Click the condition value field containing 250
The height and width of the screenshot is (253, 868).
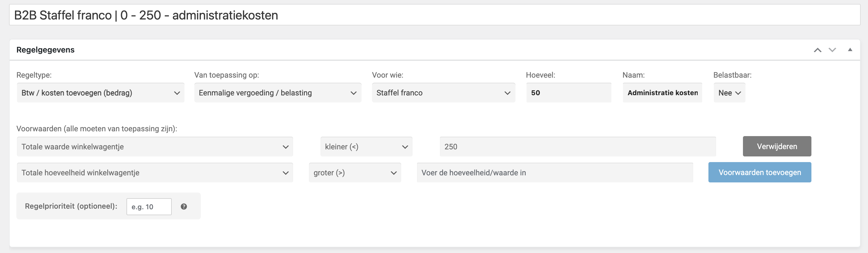tap(578, 147)
